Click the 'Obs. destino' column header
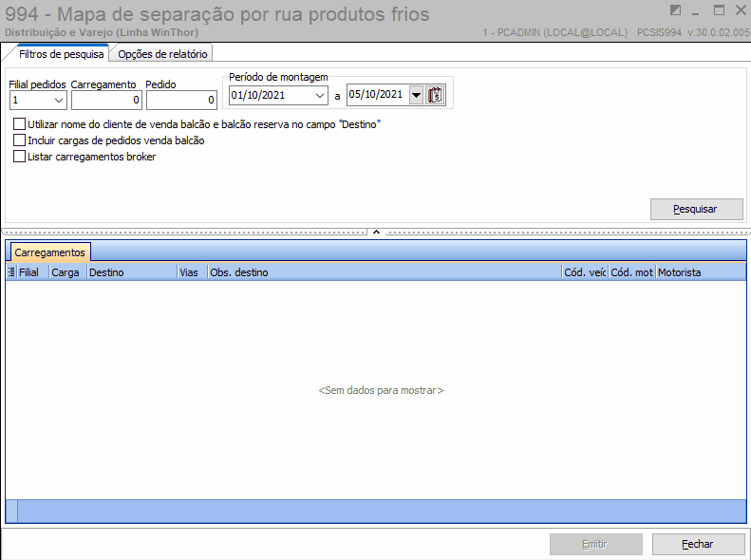 pyautogui.click(x=385, y=272)
